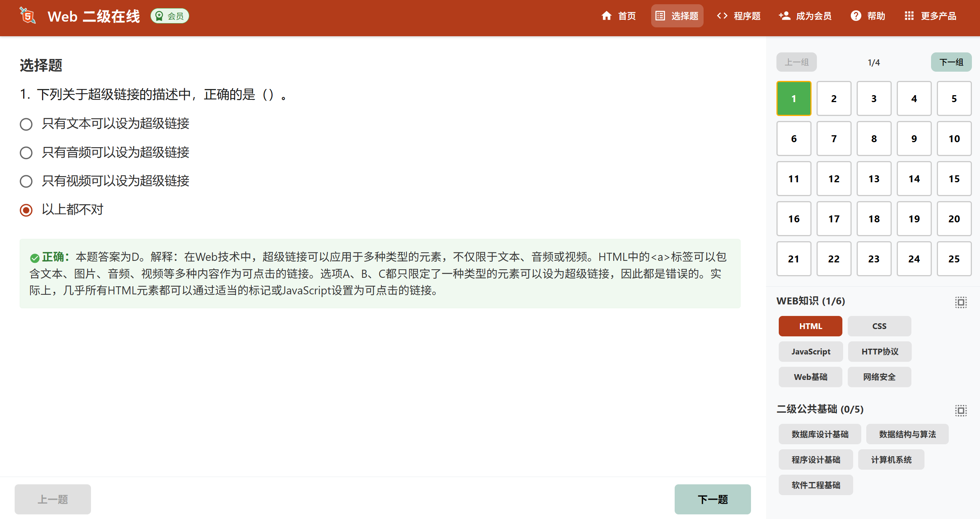Click the 成为会员 add-person icon
Viewport: 980px width, 519px height.
784,16
